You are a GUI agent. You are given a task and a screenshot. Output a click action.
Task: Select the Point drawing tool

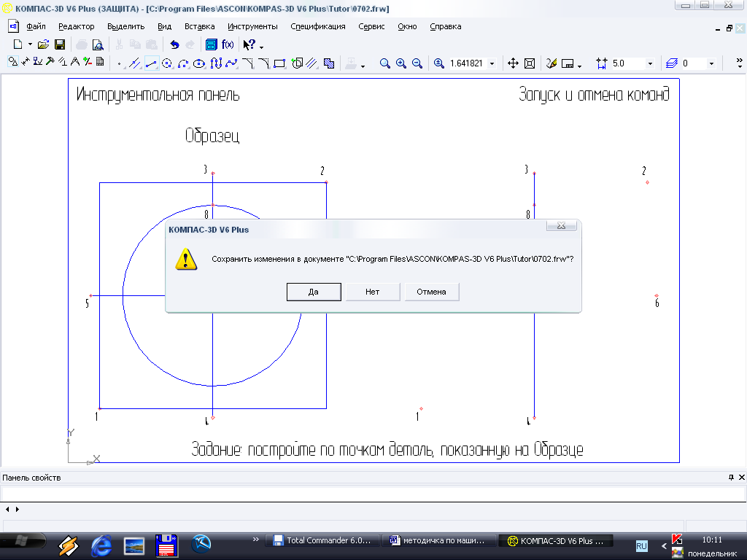[119, 63]
